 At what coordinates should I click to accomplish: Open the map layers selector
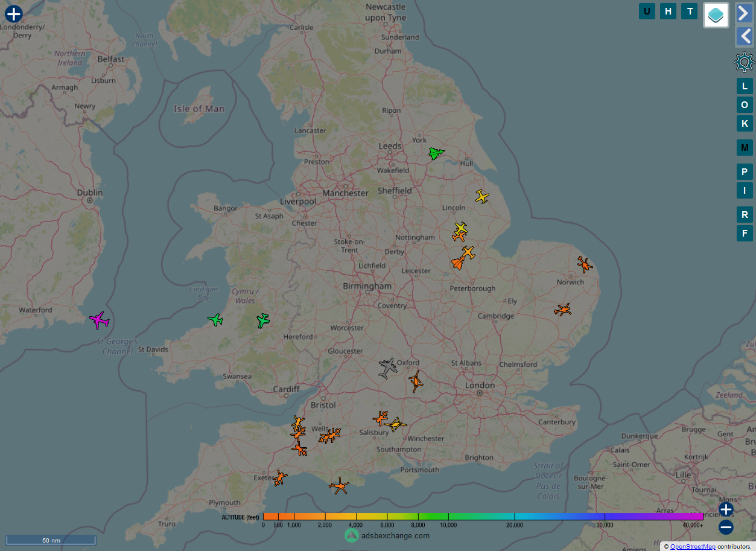tap(716, 14)
